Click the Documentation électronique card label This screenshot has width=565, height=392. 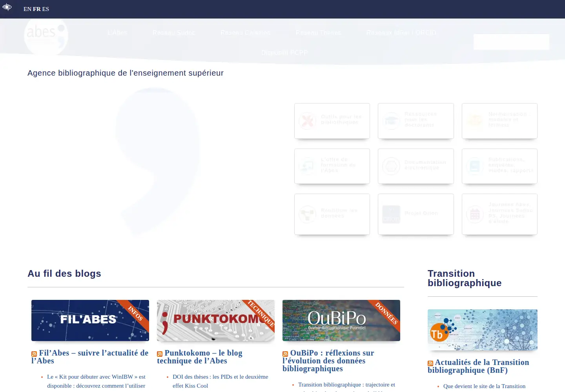pos(425,165)
